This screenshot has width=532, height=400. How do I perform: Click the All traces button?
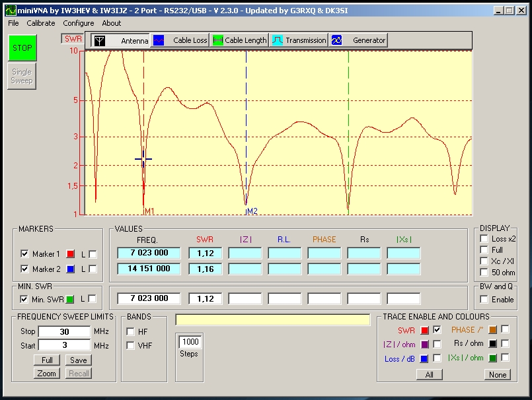429,374
